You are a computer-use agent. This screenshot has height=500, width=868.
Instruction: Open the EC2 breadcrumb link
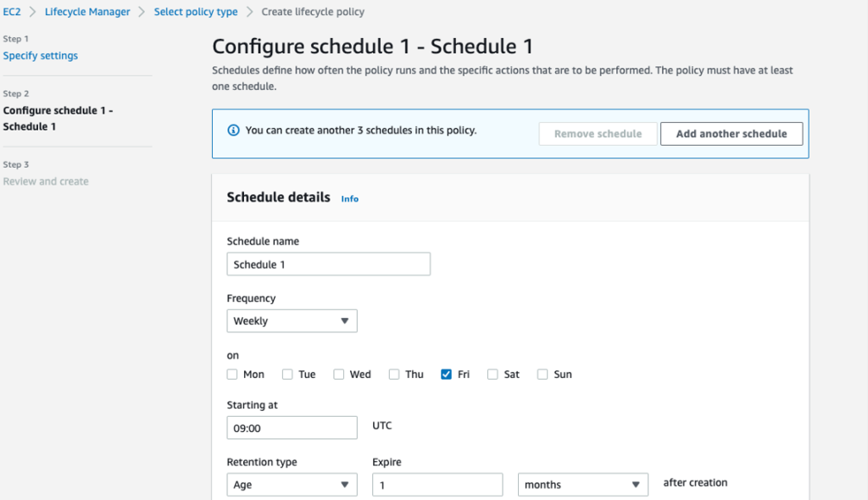click(12, 11)
